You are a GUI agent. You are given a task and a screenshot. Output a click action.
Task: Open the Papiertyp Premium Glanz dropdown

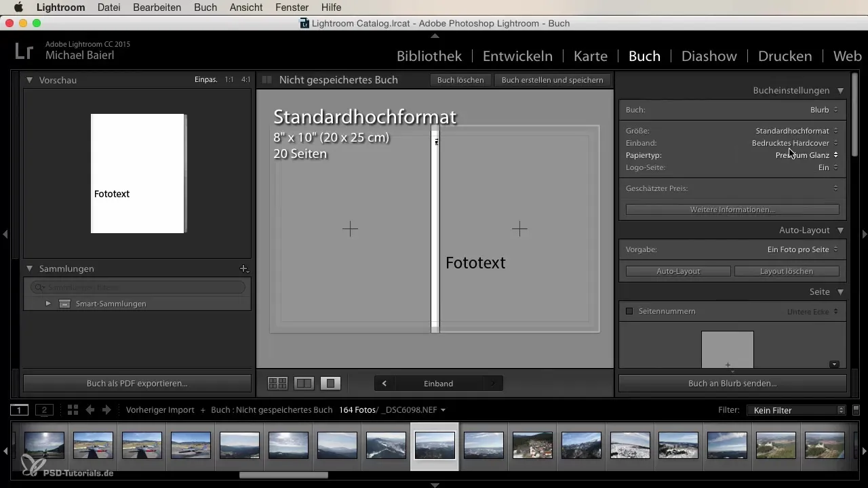807,155
